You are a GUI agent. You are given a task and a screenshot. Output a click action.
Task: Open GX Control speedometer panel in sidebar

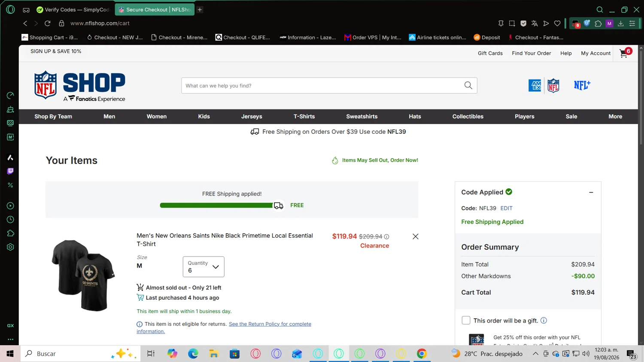point(10,95)
